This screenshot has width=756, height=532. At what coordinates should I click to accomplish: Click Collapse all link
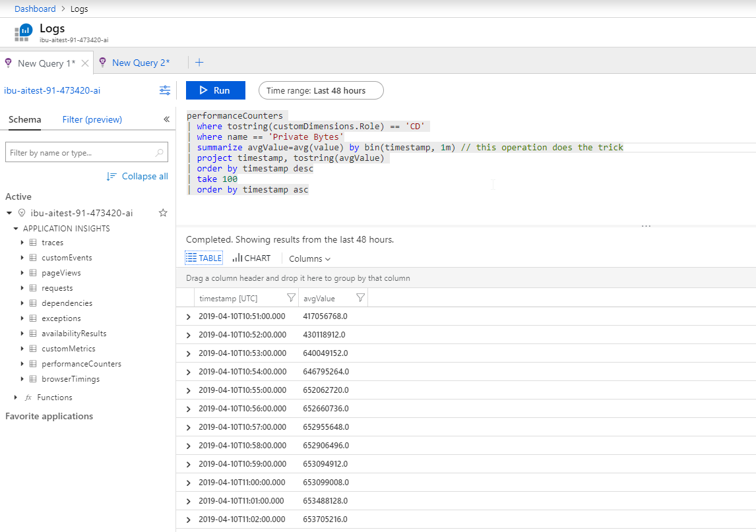pos(144,177)
